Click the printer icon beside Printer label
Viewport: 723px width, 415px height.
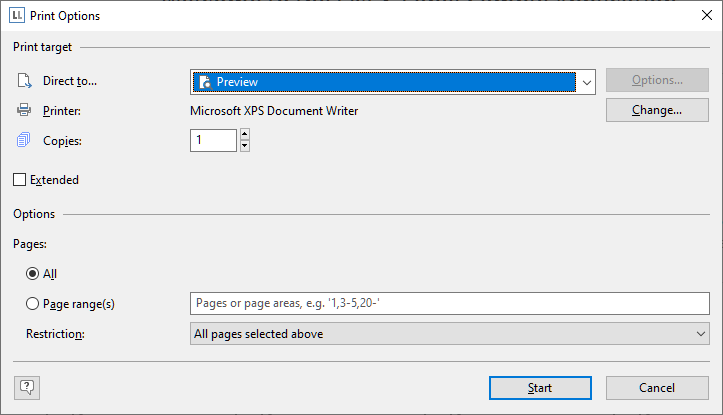coord(24,110)
